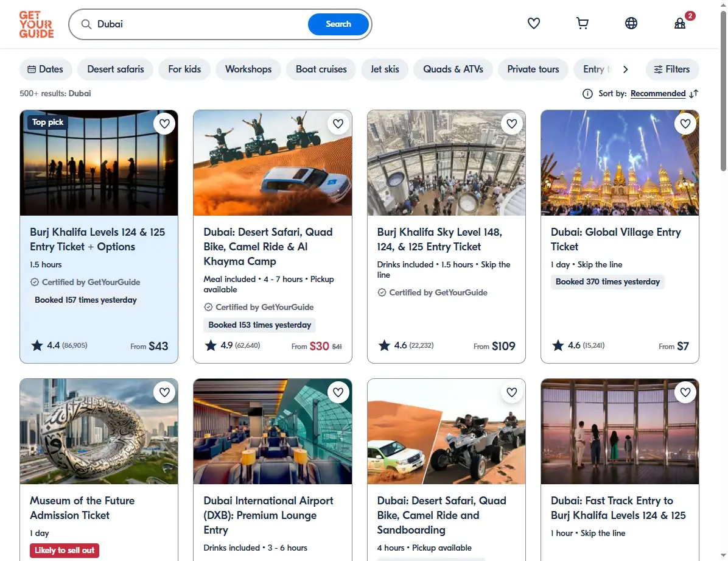
Task: Click the Likely to sell out badge
Action: click(x=65, y=550)
